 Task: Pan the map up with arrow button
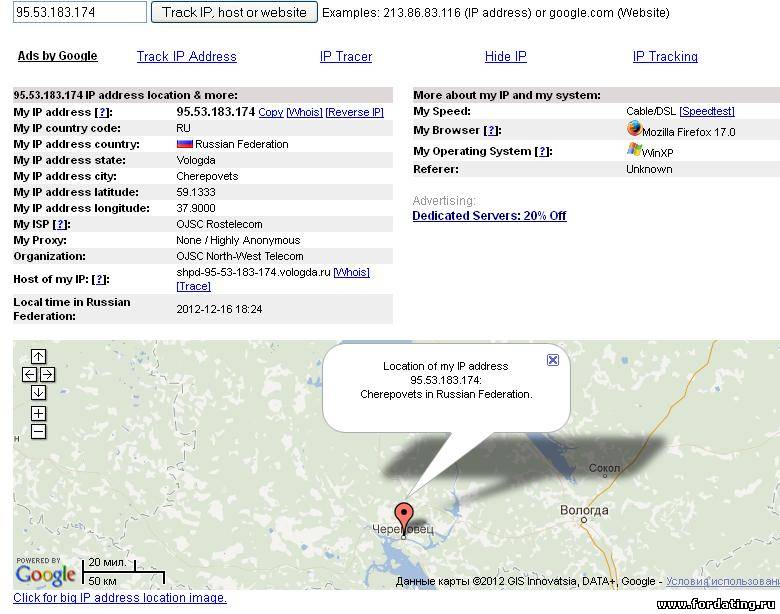(38, 356)
